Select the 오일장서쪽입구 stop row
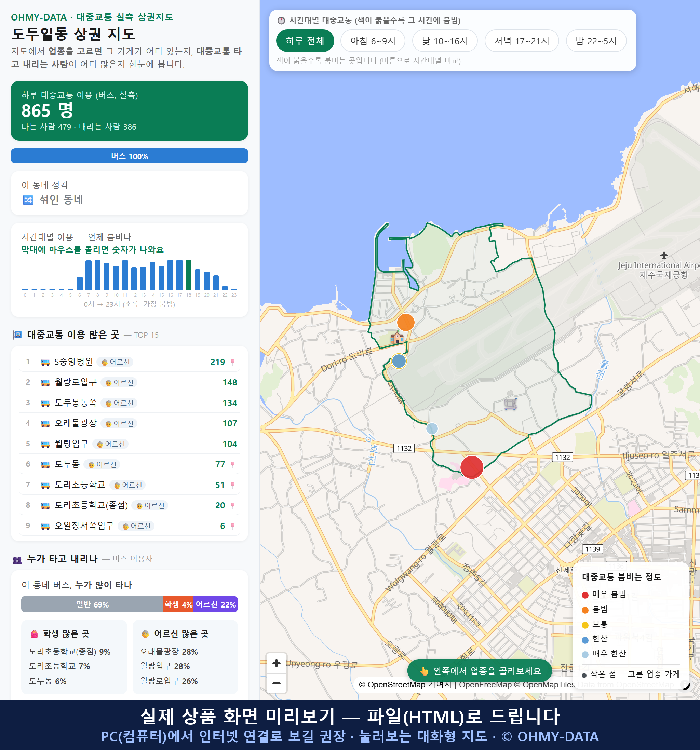 coord(130,526)
